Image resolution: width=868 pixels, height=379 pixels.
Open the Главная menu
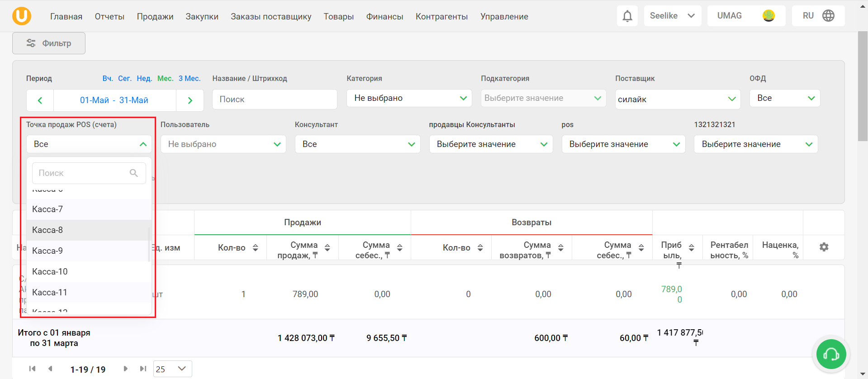66,16
